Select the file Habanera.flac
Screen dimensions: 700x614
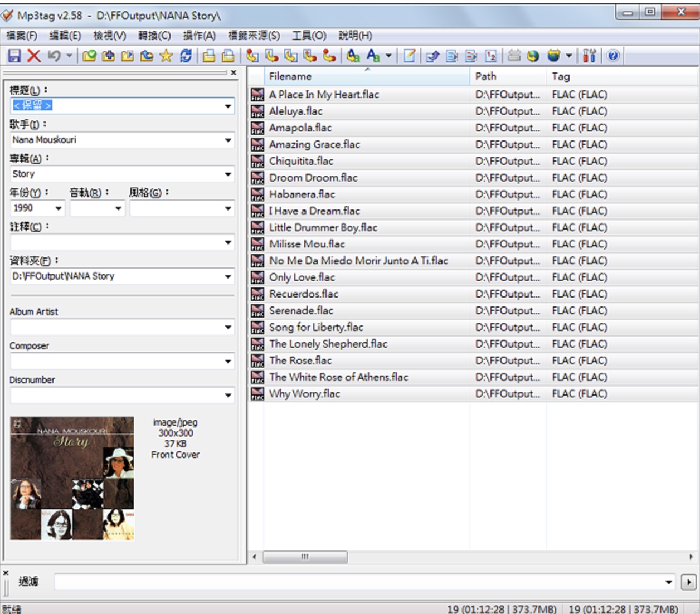click(x=302, y=194)
